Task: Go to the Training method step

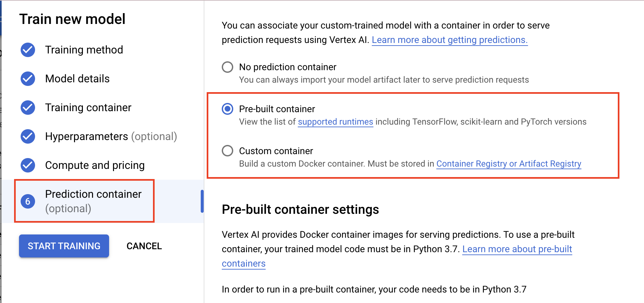Action: pos(84,50)
